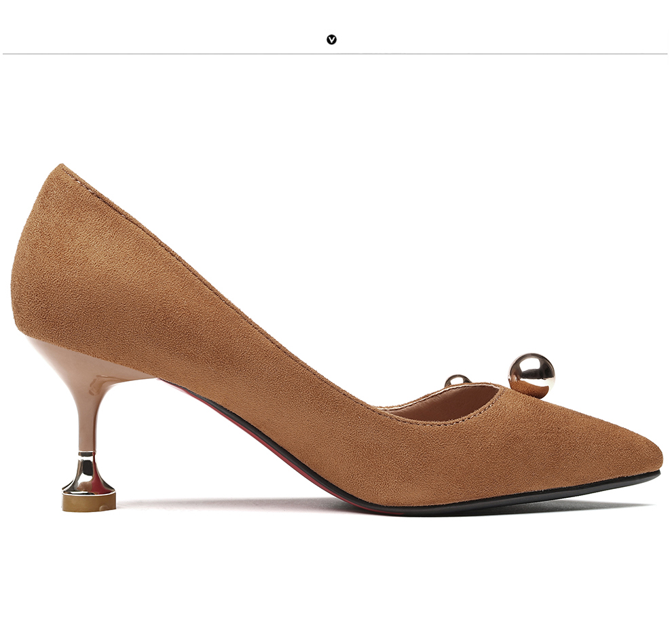Click the gray horizontal divider line
This screenshot has width=672, height=631.
pyautogui.click(x=170, y=54)
